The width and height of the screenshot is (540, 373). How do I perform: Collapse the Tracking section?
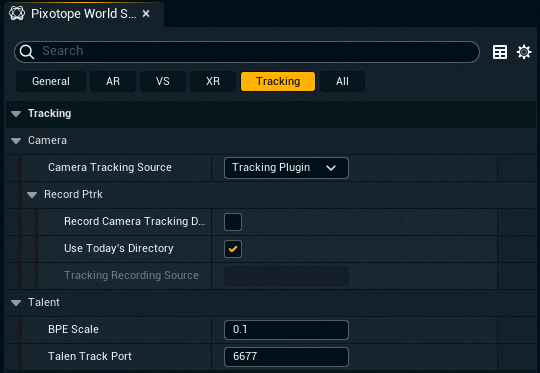(16, 114)
